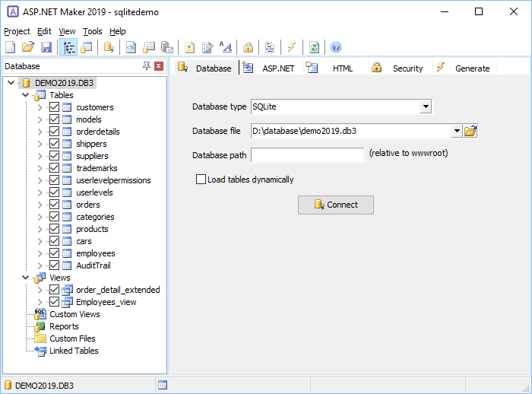Click the New project toolbar icon
This screenshot has width=532, height=394.
[11, 47]
